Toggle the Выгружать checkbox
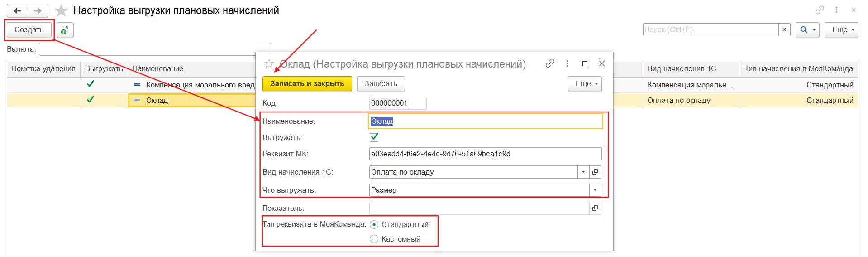The width and height of the screenshot is (868, 257). coord(374,137)
